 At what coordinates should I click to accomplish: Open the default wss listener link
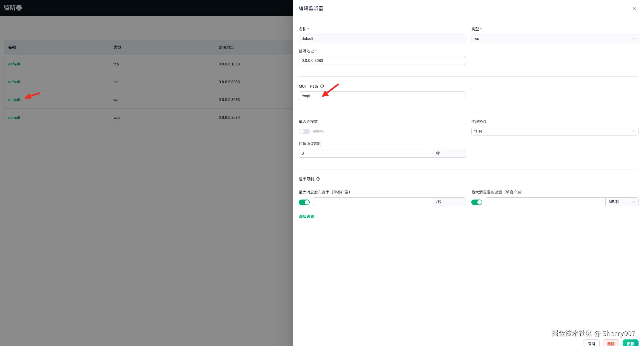point(14,117)
